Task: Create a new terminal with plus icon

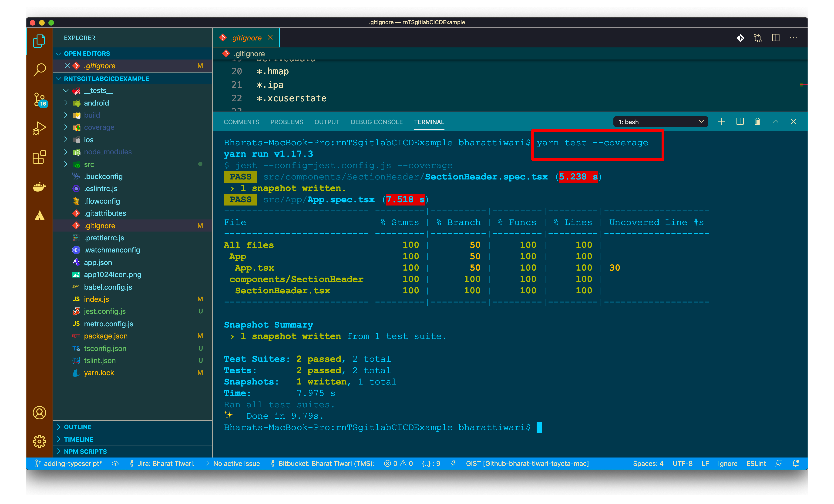Action: coord(722,121)
